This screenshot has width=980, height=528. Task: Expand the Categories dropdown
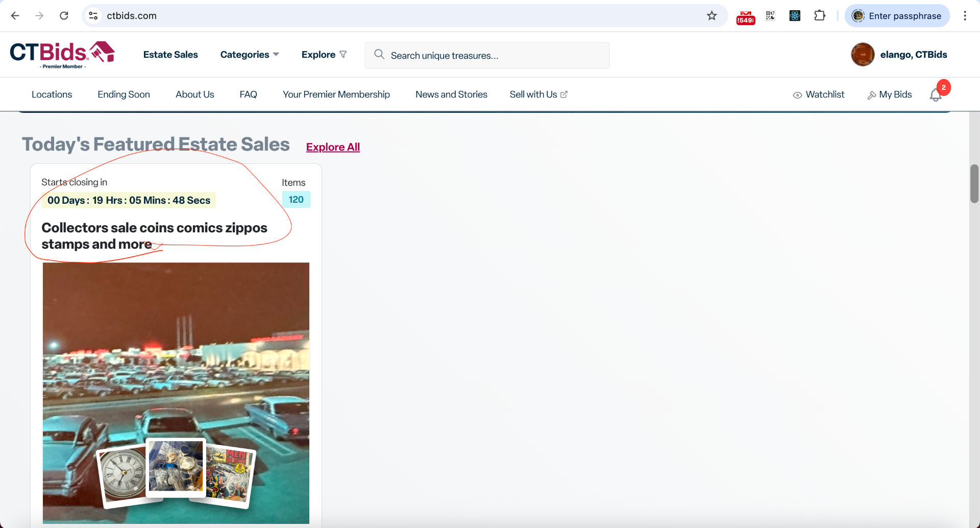coord(250,55)
